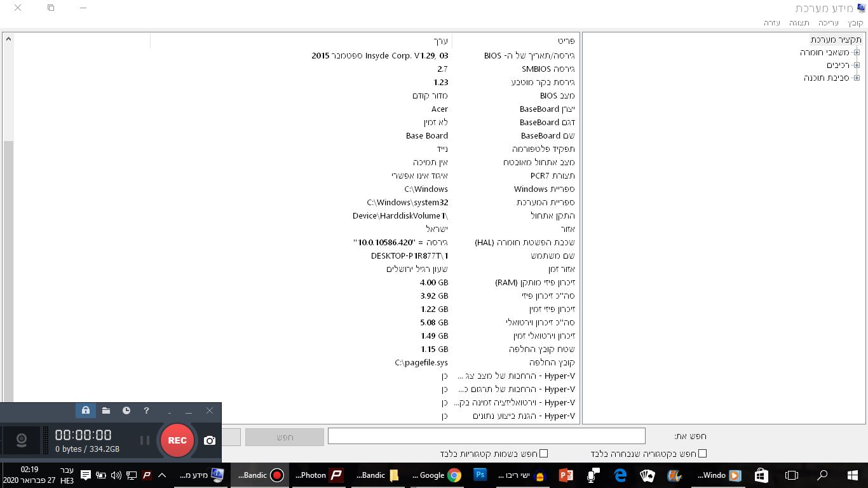Open PowerPoint from the taskbar
868x488 pixels.
566,475
